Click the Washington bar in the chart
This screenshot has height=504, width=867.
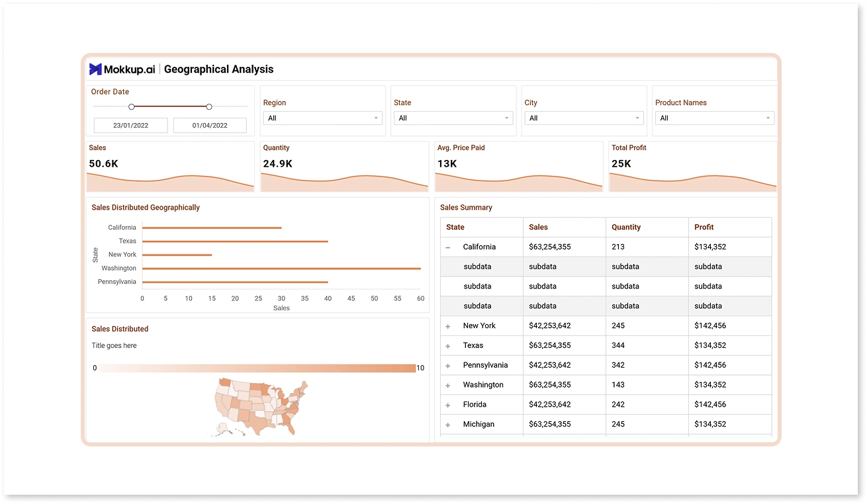(x=281, y=269)
